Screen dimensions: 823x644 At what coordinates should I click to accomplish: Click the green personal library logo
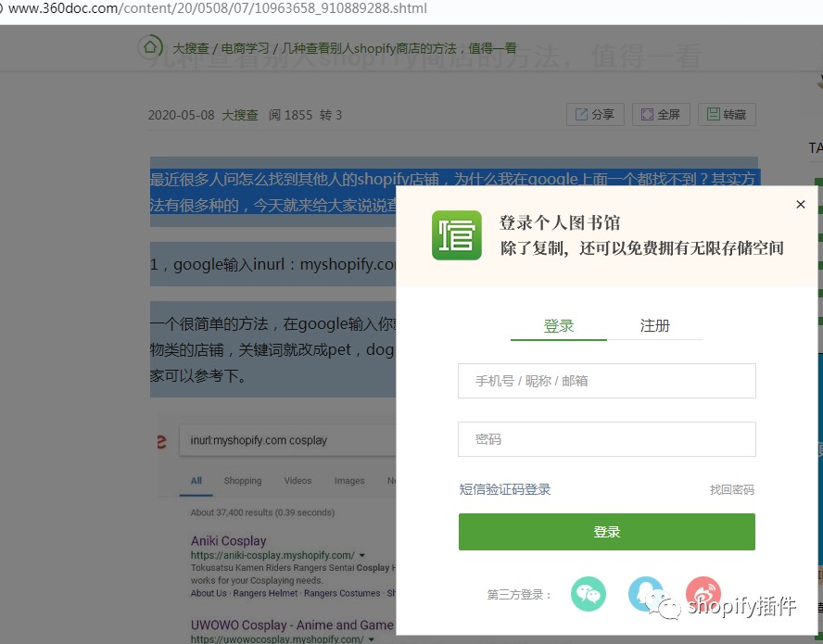pyautogui.click(x=456, y=235)
